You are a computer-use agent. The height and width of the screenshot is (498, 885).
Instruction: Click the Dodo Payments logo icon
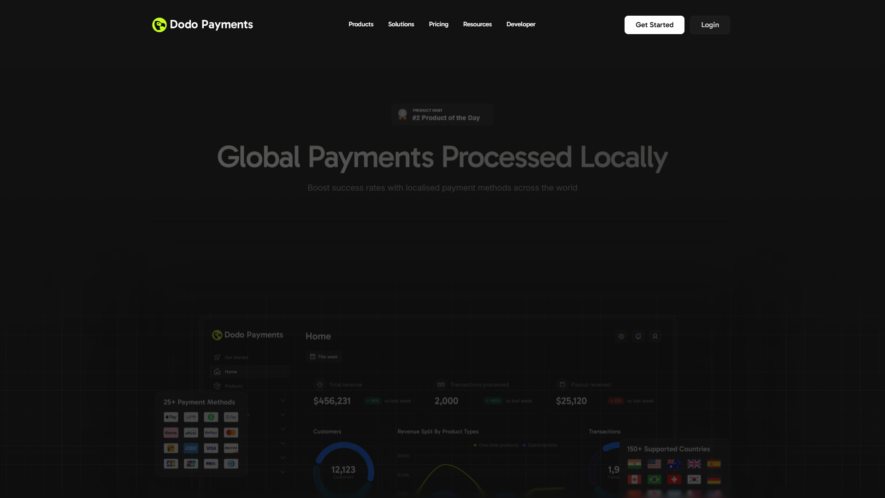click(x=159, y=25)
